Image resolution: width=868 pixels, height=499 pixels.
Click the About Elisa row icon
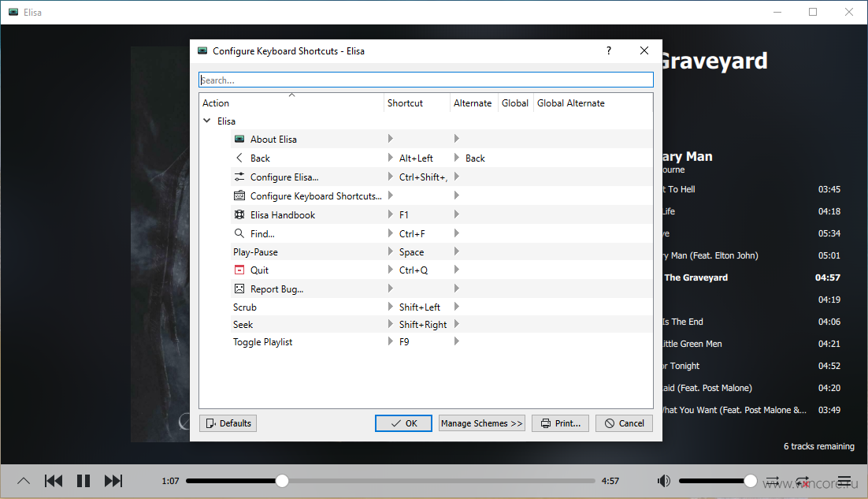(x=239, y=139)
